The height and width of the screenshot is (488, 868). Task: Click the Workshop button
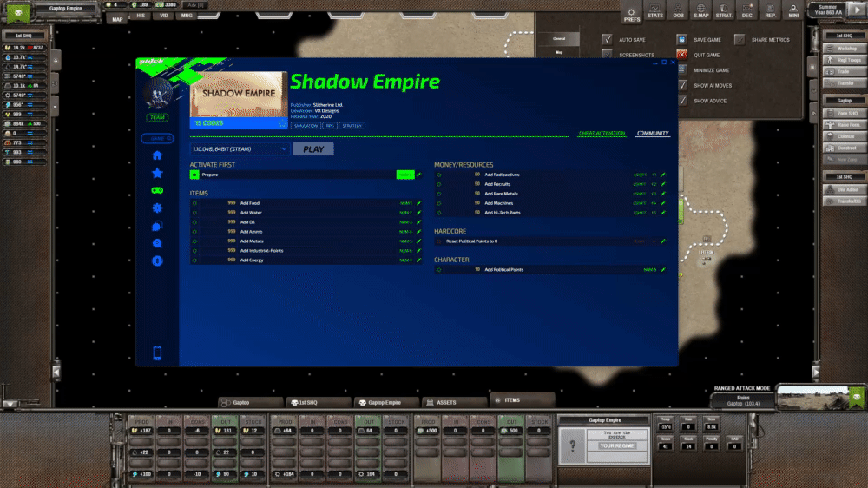pos(845,49)
